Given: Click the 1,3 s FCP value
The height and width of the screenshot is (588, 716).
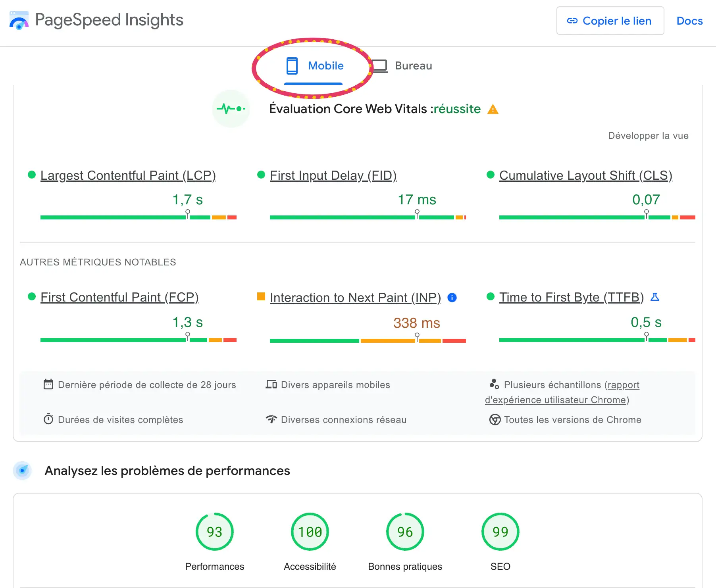Looking at the screenshot, I should pyautogui.click(x=188, y=322).
